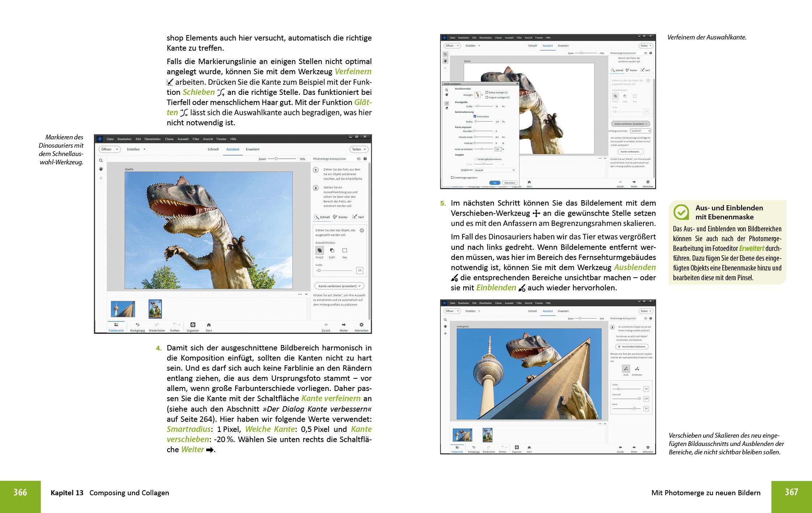Activate the Schnell selection tool
This screenshot has height=513, width=812.
click(324, 217)
